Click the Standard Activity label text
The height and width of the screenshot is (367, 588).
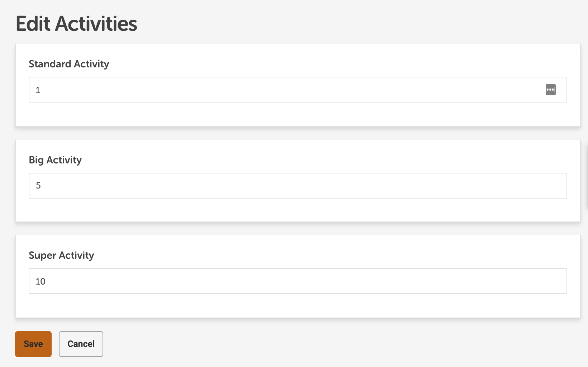pos(69,64)
